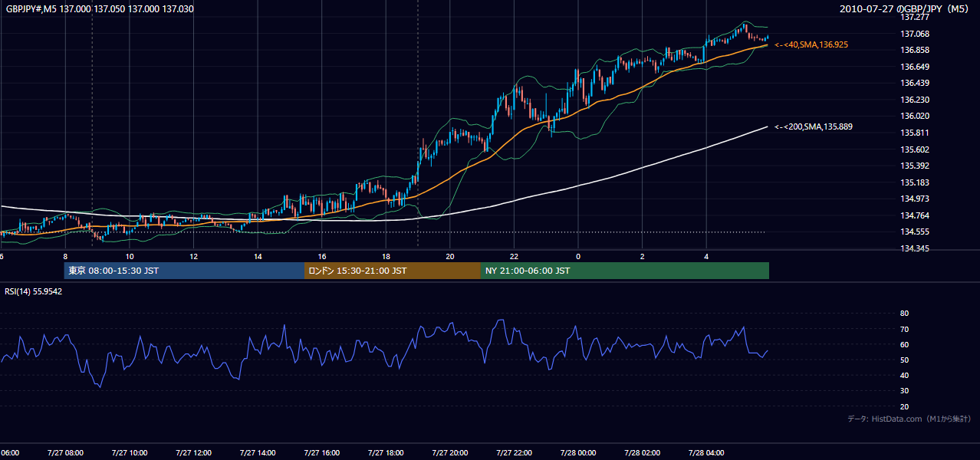Image resolution: width=980 pixels, height=460 pixels.
Task: Click price axis value 137.277
Action: (915, 17)
